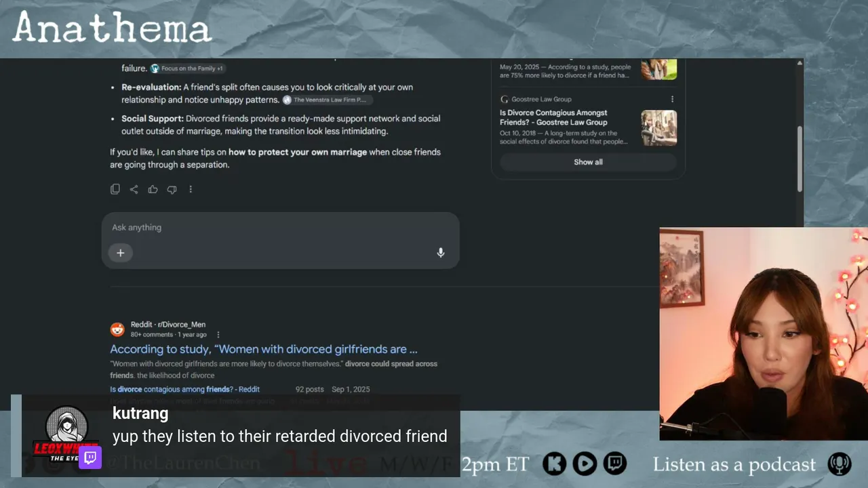Click the 'Goostree Law Group' source name
The image size is (868, 488).
click(x=542, y=99)
